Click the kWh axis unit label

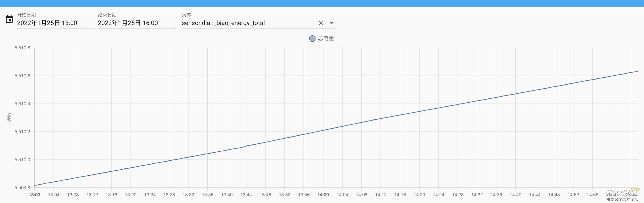[9, 118]
